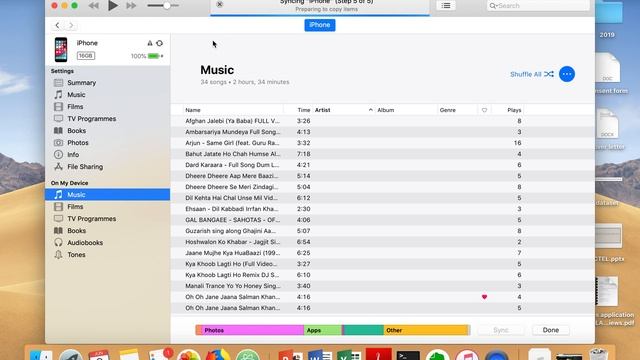This screenshot has width=640, height=360.
Task: Adjust the volume slider knob
Action: pyautogui.click(x=167, y=6)
